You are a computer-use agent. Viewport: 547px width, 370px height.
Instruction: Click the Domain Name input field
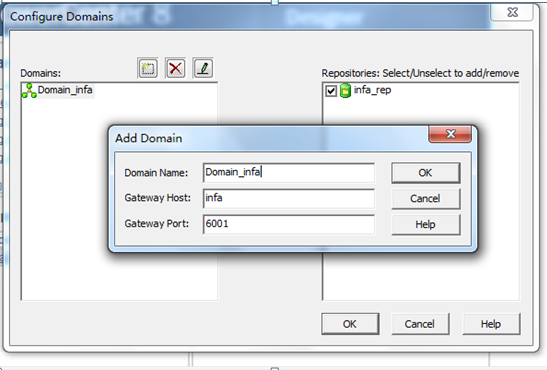pos(289,172)
